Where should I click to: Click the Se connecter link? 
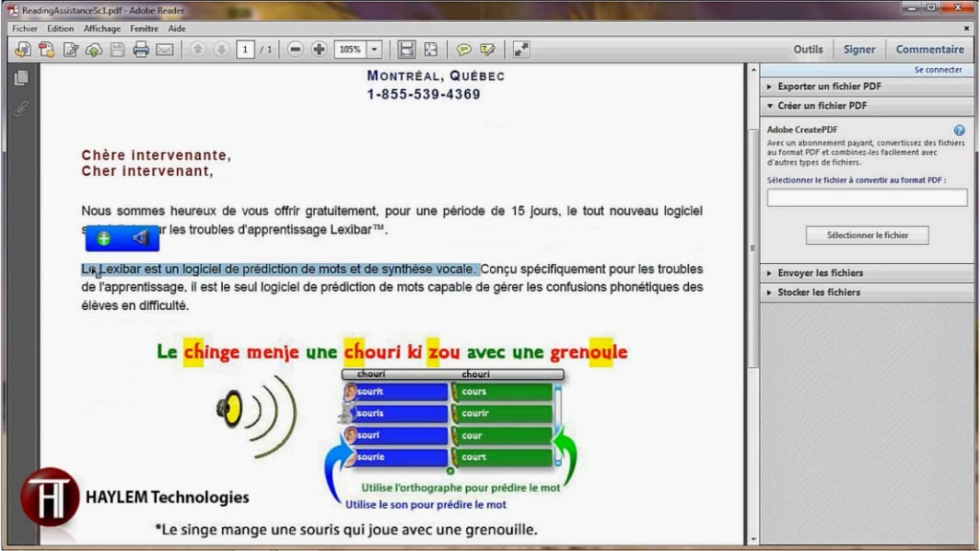pos(937,70)
